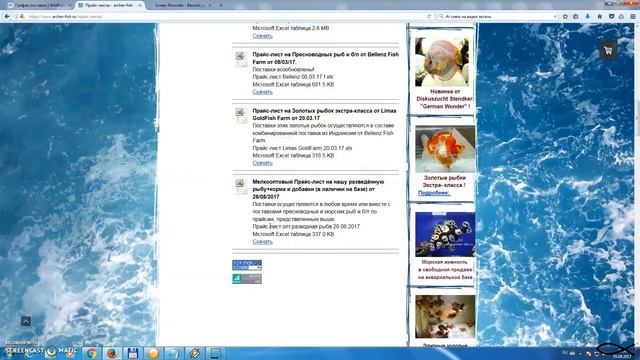640x360 pixels.
Task: Reload the page from the address bar
Action: click(x=429, y=16)
